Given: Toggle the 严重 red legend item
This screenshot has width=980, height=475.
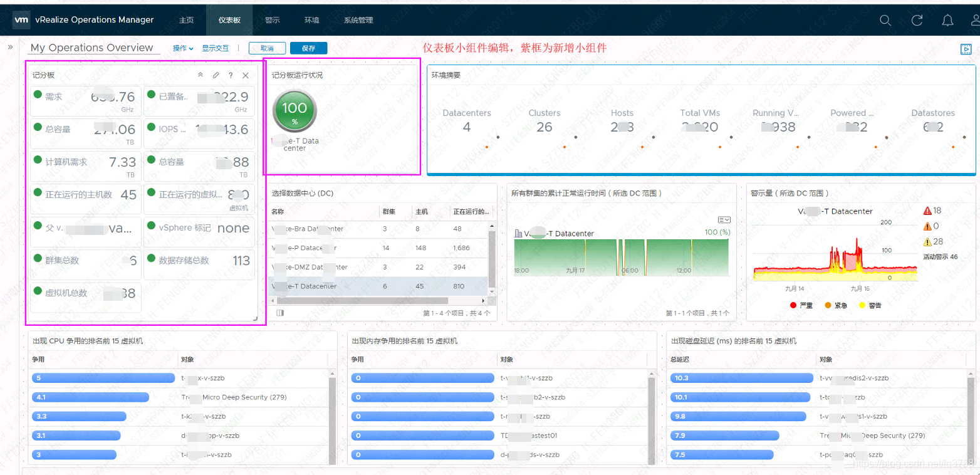Looking at the screenshot, I should tap(801, 305).
